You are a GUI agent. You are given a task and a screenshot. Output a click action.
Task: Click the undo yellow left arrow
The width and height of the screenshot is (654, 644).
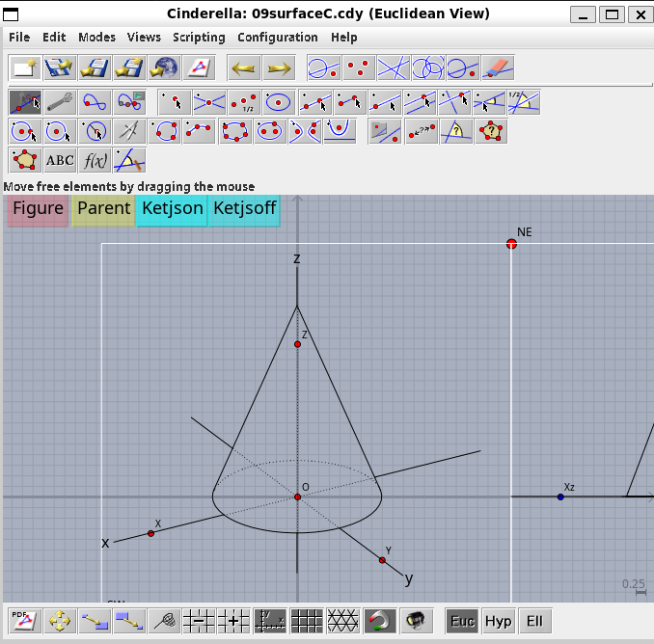pos(244,67)
